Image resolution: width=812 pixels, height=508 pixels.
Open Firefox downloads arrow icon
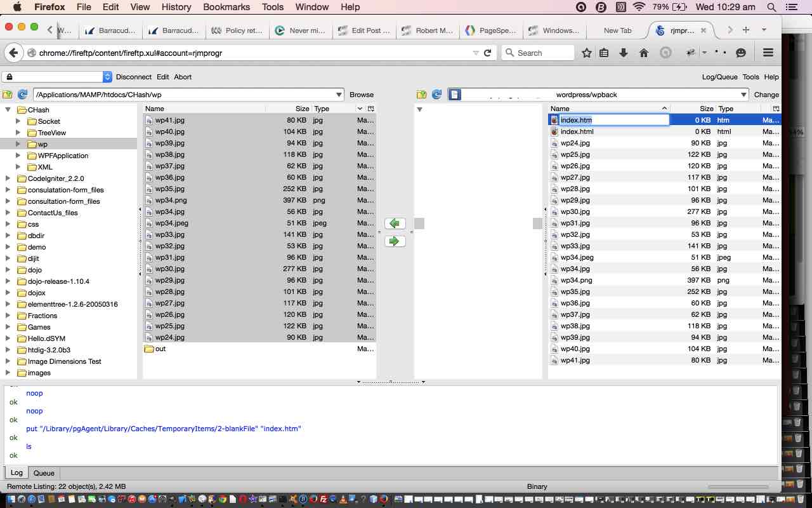click(x=624, y=53)
